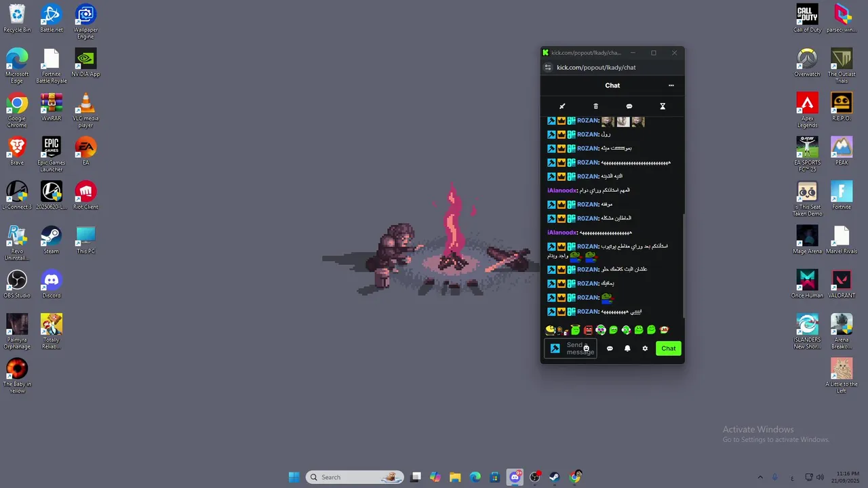The image size is (868, 488).
Task: Open Discord desktop shortcut
Action: (x=51, y=285)
